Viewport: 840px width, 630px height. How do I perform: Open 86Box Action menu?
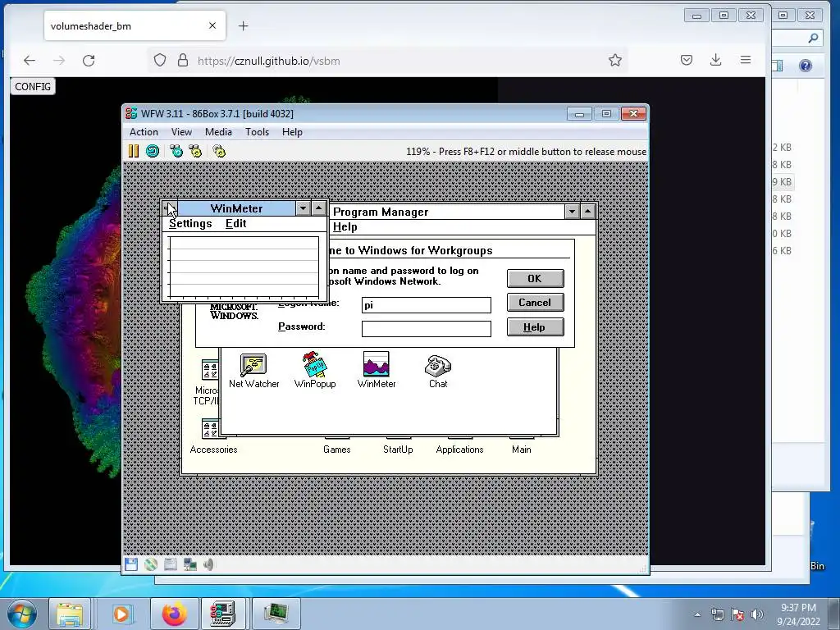(144, 132)
